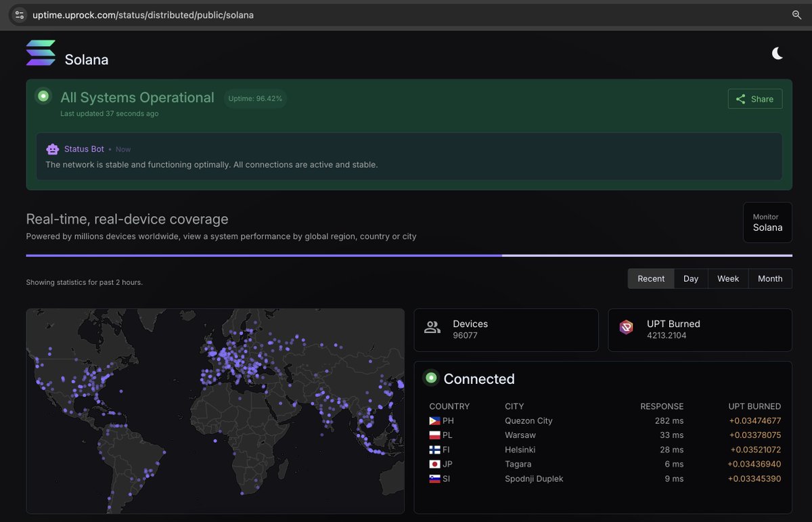Click the UPT Burned value 4213.2104

point(667,335)
